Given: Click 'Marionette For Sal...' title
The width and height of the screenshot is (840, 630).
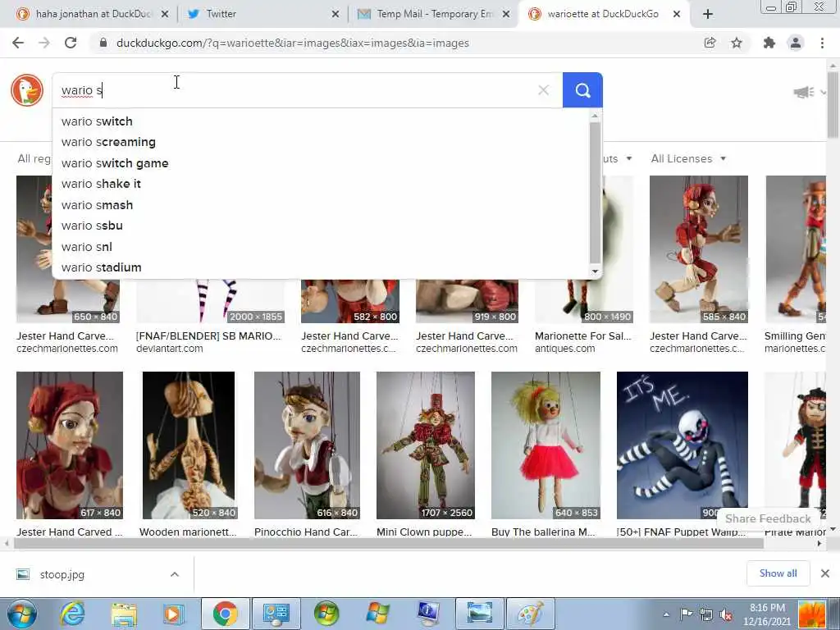Looking at the screenshot, I should click(583, 336).
